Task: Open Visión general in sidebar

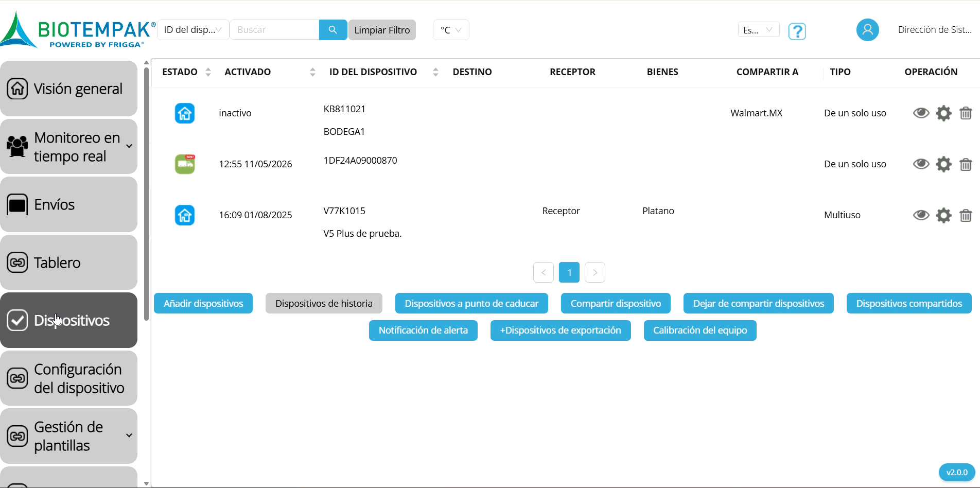Action: pos(69,89)
